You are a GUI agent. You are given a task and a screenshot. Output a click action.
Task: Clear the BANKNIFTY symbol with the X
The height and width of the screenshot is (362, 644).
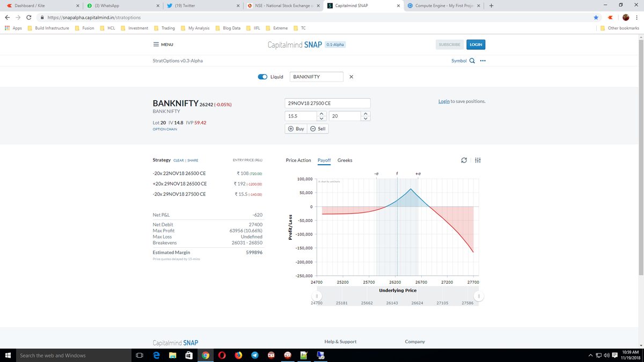(x=351, y=77)
